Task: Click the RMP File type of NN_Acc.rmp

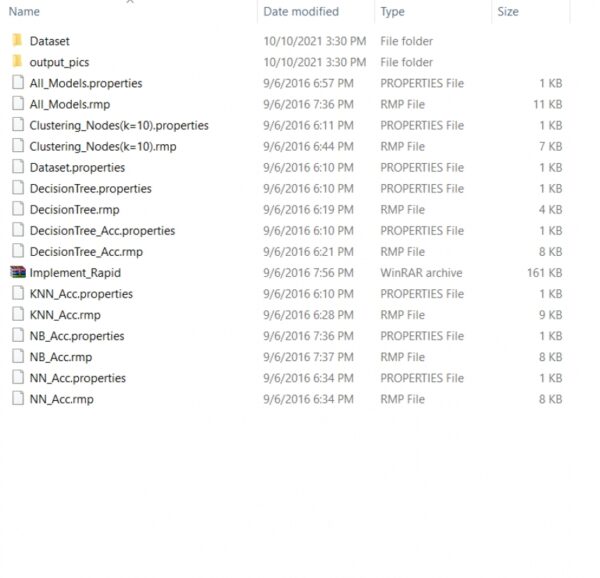Action: pyautogui.click(x=403, y=399)
